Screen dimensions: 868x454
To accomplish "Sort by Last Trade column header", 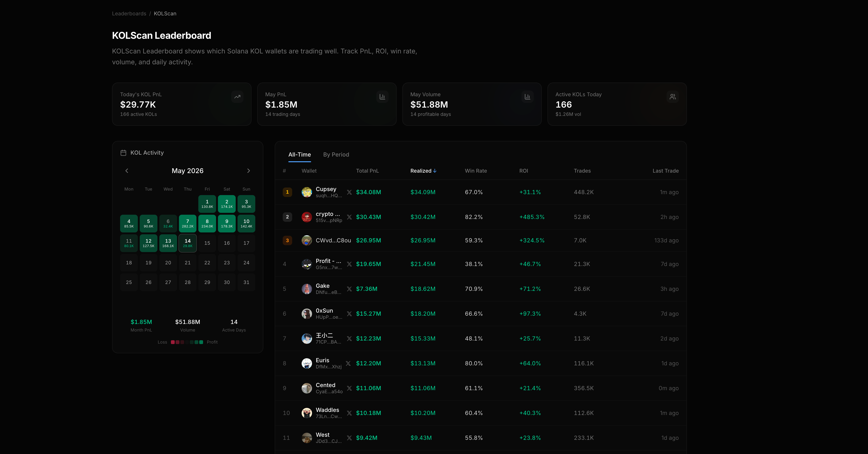I will [665, 171].
